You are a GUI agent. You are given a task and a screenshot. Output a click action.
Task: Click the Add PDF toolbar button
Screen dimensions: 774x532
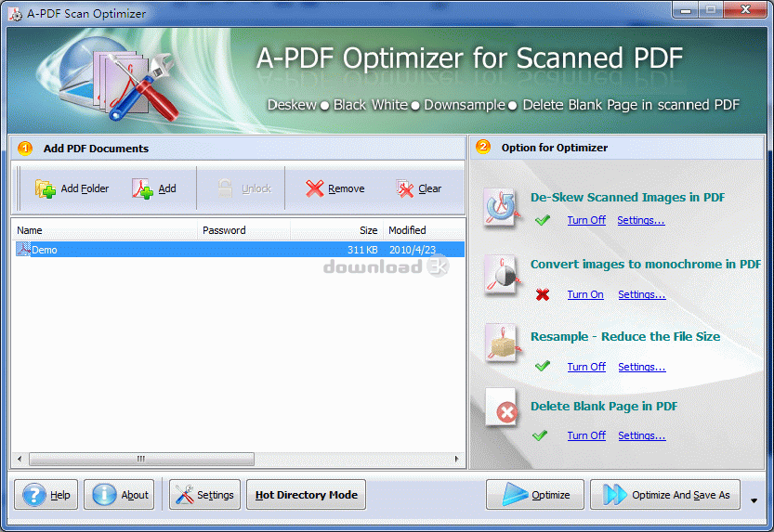click(154, 188)
